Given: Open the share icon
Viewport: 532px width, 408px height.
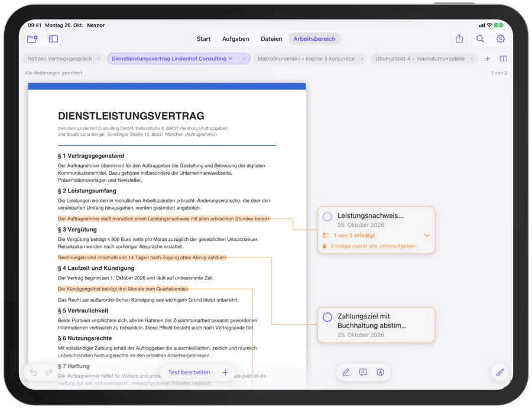Looking at the screenshot, I should (x=459, y=38).
